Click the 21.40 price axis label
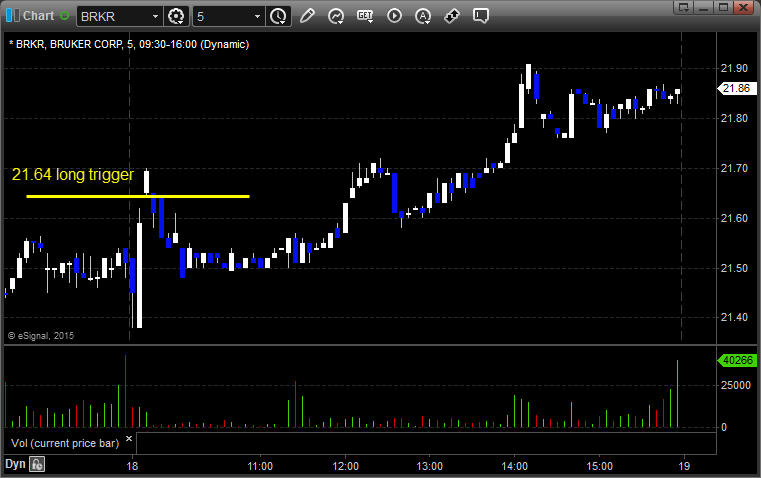The image size is (761, 478). pos(734,317)
